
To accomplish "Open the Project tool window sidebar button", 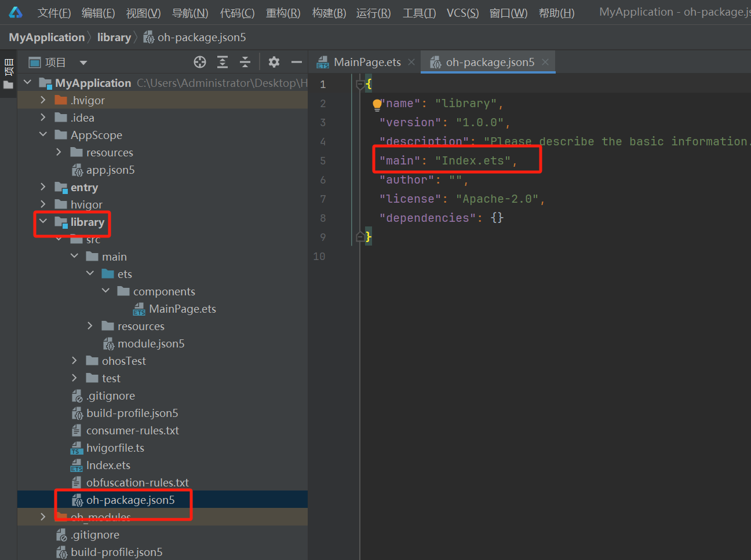I will [9, 74].
